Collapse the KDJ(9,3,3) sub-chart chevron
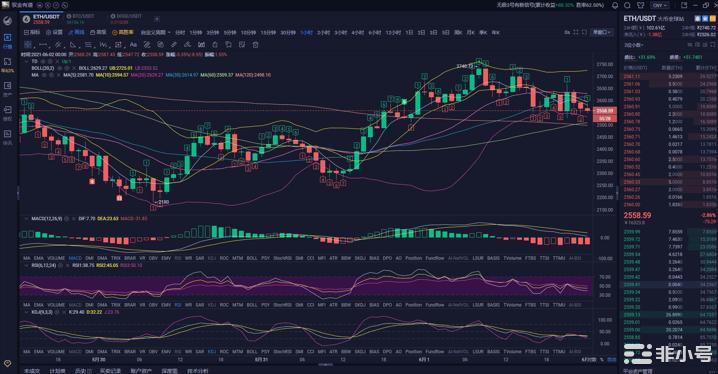 [x=27, y=312]
